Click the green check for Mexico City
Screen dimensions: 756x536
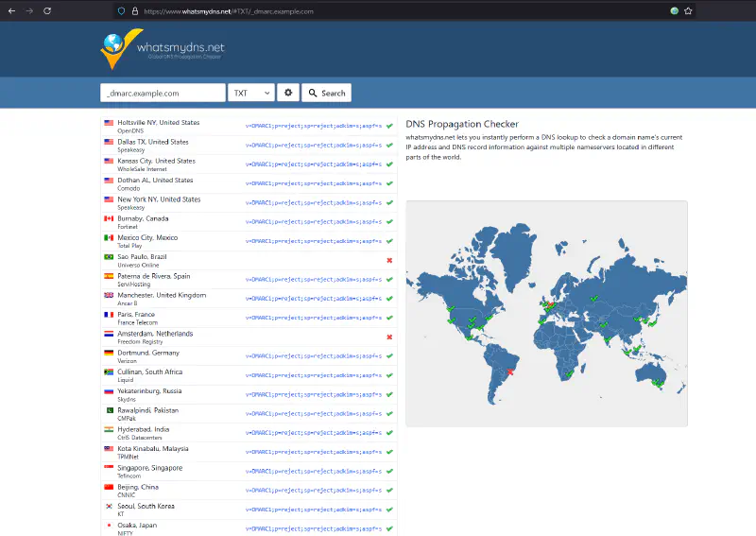tap(389, 241)
